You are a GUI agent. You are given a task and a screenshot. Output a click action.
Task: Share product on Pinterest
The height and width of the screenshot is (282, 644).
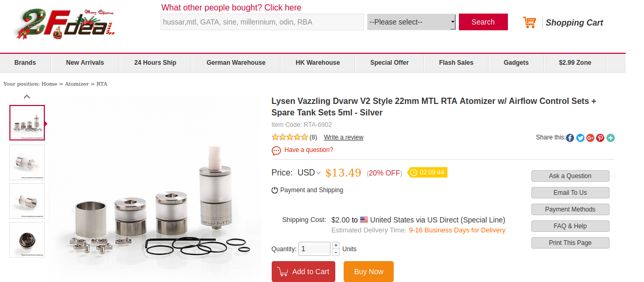[x=600, y=138]
